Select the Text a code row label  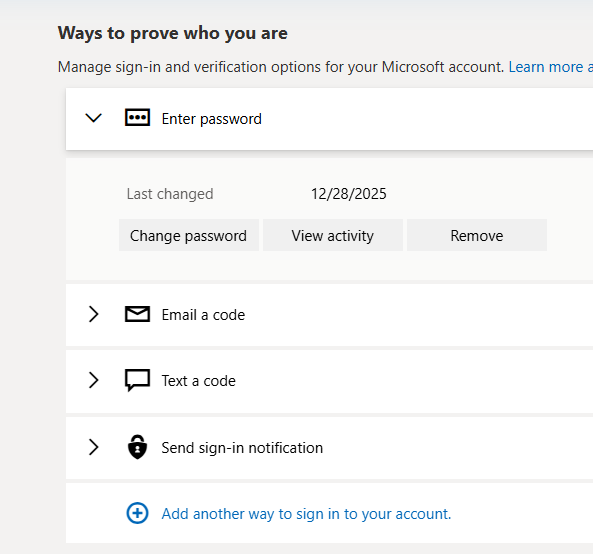[199, 381]
